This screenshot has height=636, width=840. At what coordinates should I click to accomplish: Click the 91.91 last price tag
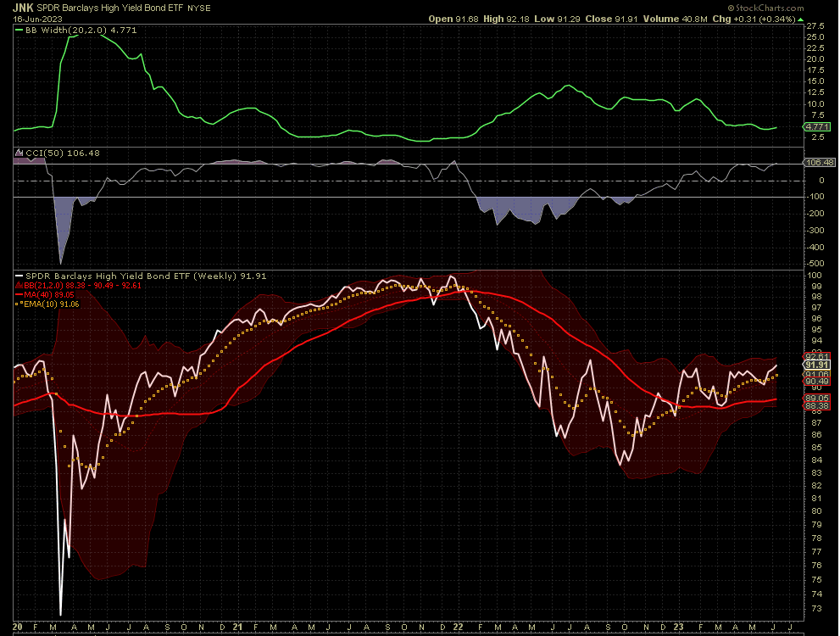click(816, 365)
